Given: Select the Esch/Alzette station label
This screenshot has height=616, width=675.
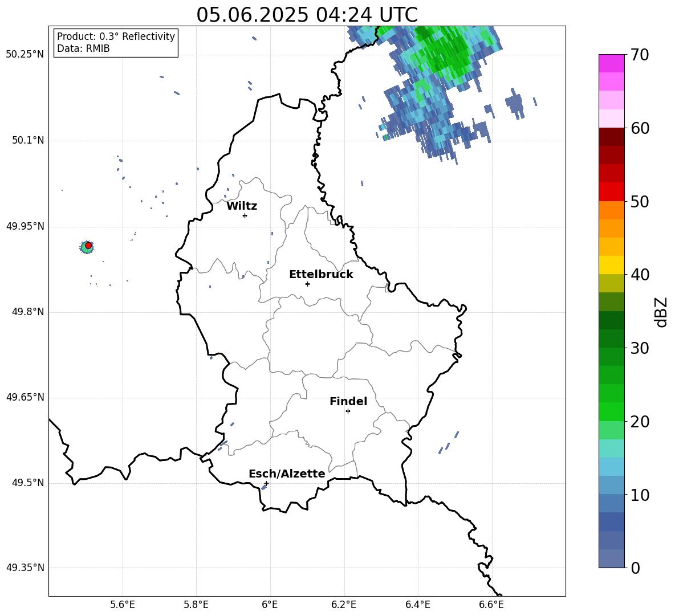Looking at the screenshot, I should click(287, 474).
